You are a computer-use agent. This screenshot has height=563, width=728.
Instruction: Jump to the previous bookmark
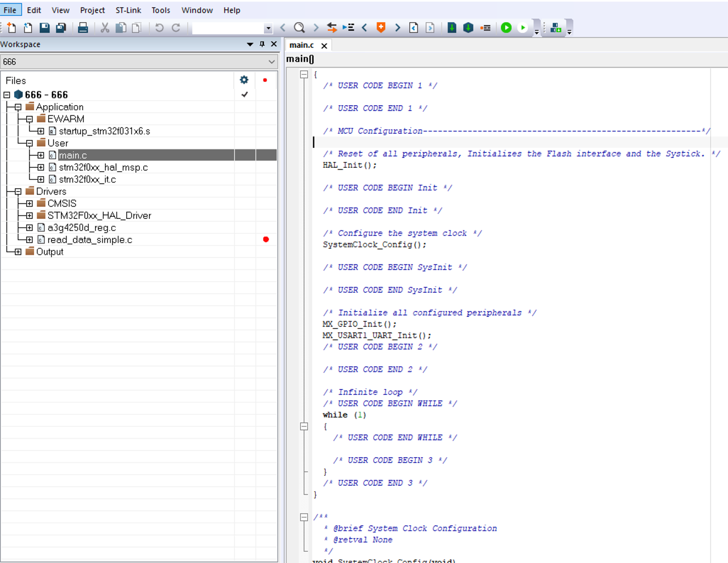tap(365, 27)
